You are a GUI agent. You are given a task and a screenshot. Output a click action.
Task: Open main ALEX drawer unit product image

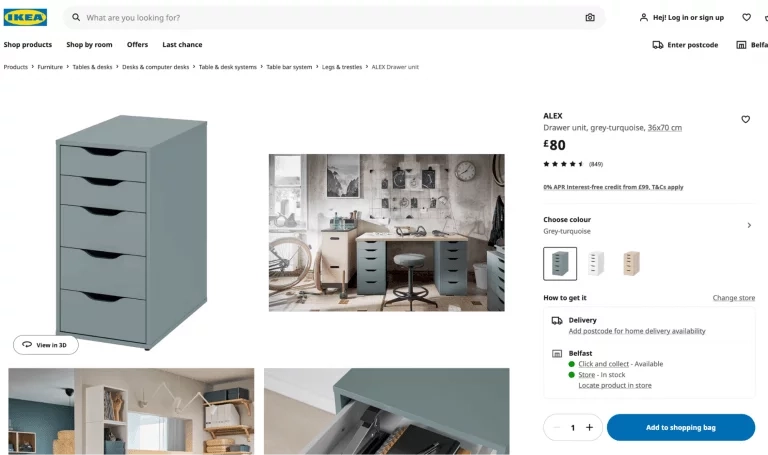132,232
